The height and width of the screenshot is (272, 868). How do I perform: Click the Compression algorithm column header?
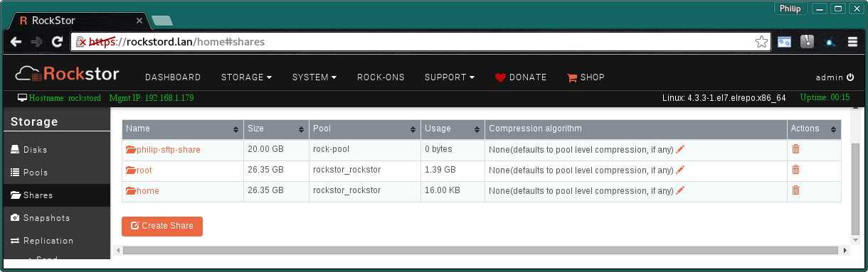tap(635, 129)
